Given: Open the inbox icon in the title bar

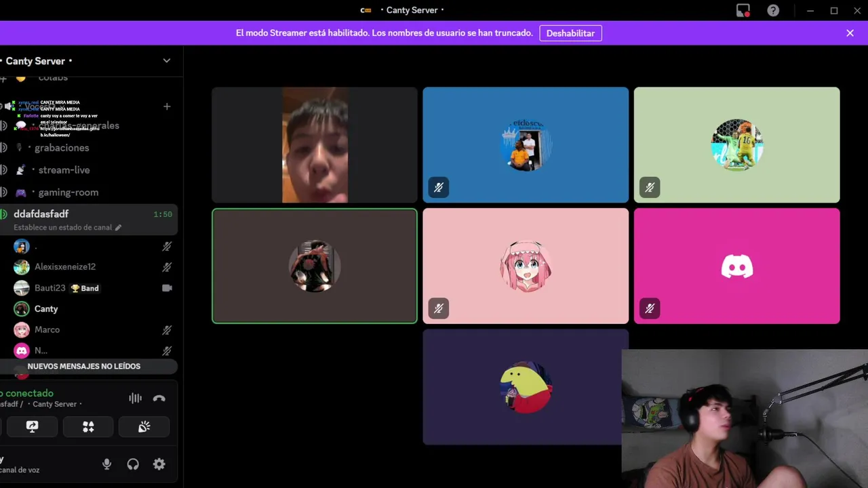Looking at the screenshot, I should click(x=743, y=10).
